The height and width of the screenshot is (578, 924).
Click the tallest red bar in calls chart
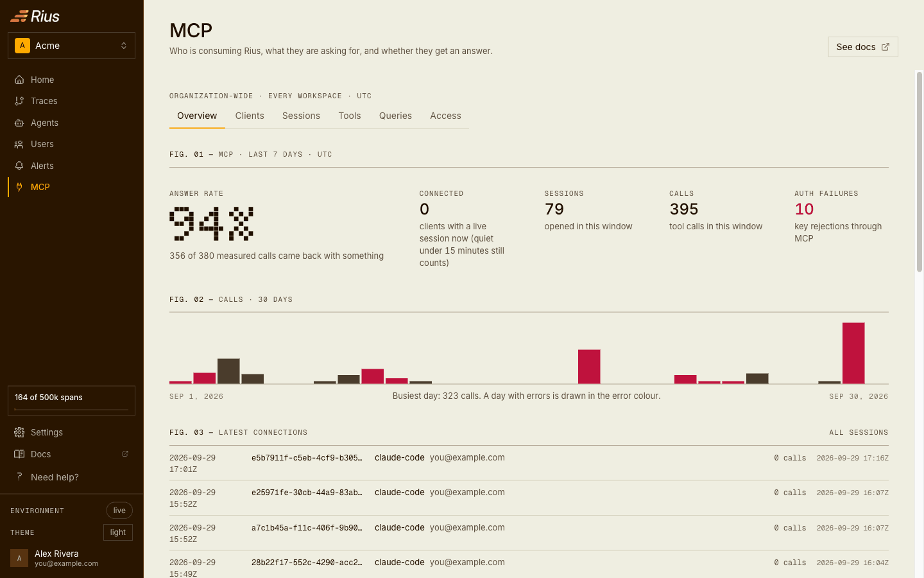853,353
